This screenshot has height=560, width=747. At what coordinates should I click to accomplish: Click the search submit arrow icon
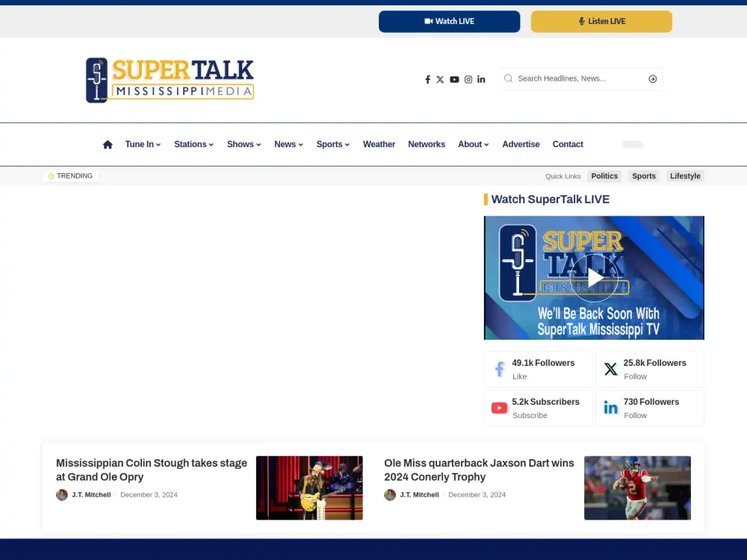click(652, 78)
